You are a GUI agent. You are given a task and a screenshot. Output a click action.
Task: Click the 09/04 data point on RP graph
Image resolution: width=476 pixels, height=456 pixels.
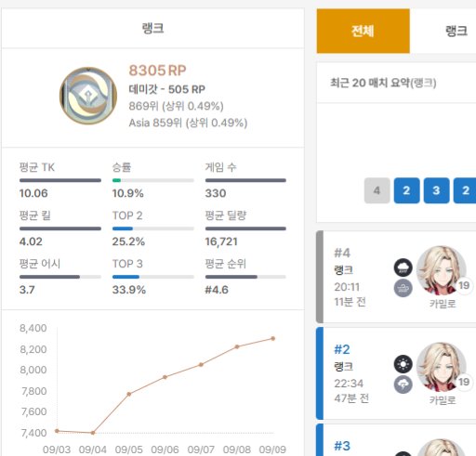tap(93, 433)
